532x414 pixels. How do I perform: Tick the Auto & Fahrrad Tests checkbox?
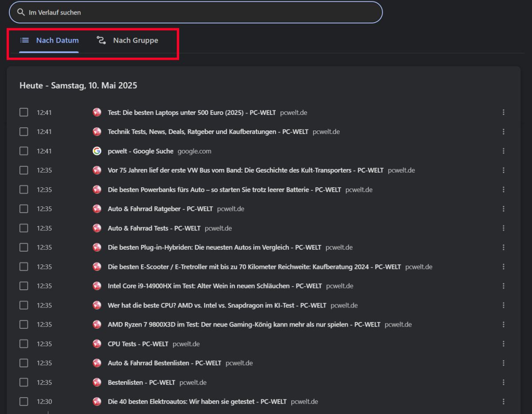[24, 228]
